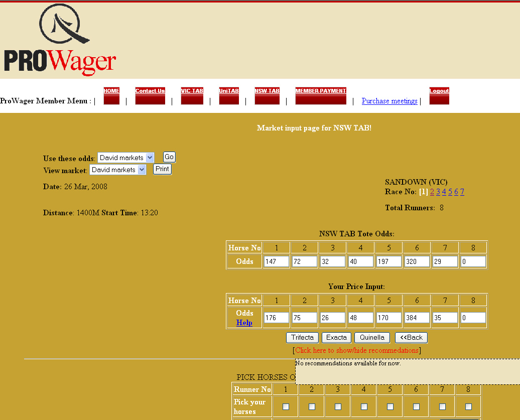Viewport: 520px width, 420px height.
Task: Click the ProWager logo
Action: click(60, 40)
